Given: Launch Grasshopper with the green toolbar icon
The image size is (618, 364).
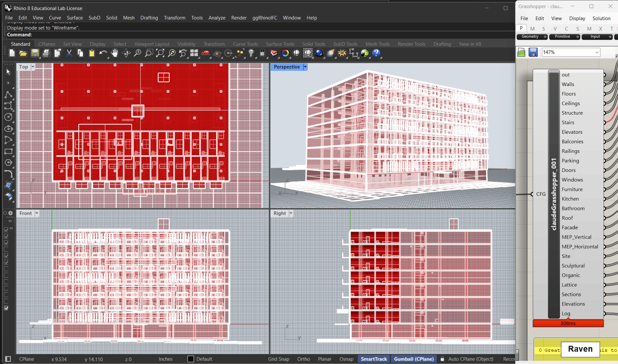Looking at the screenshot, I should 365,53.
